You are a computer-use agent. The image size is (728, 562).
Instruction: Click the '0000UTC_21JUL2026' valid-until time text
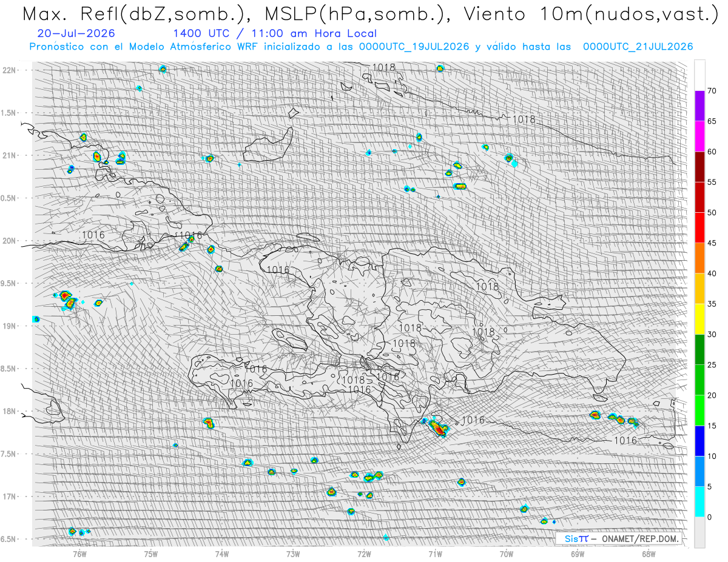click(638, 47)
